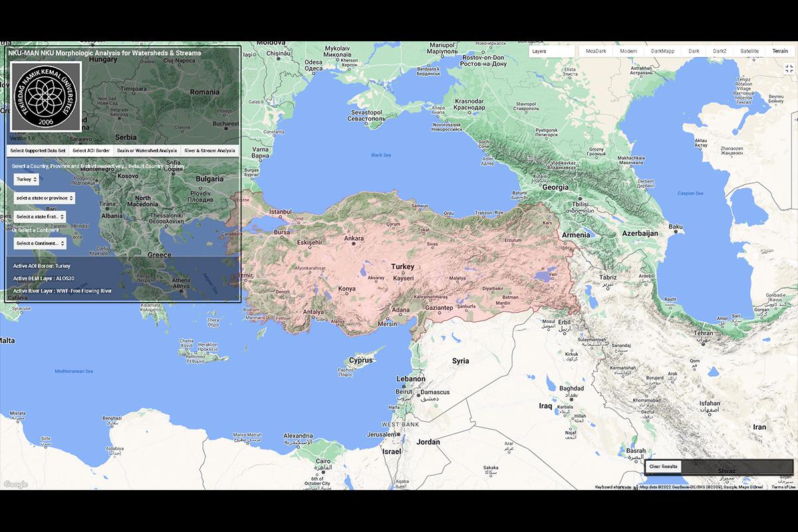Click the Konya city label
798x532 pixels.
tap(347, 289)
